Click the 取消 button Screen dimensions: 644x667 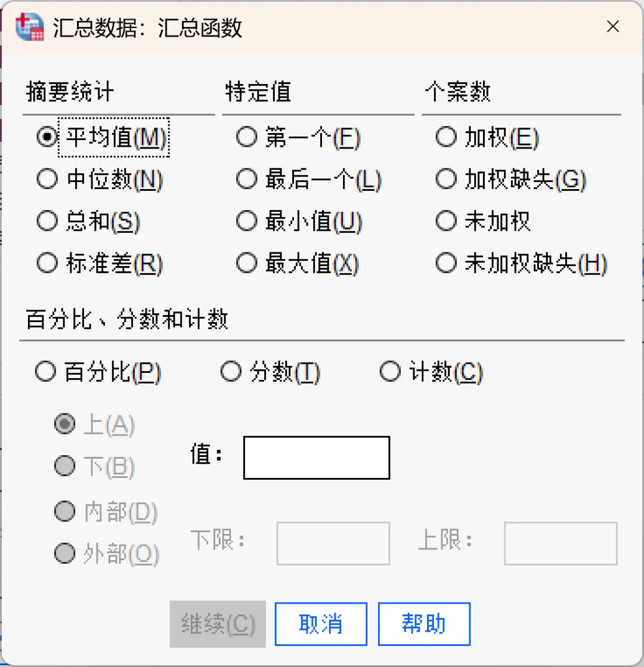321,624
